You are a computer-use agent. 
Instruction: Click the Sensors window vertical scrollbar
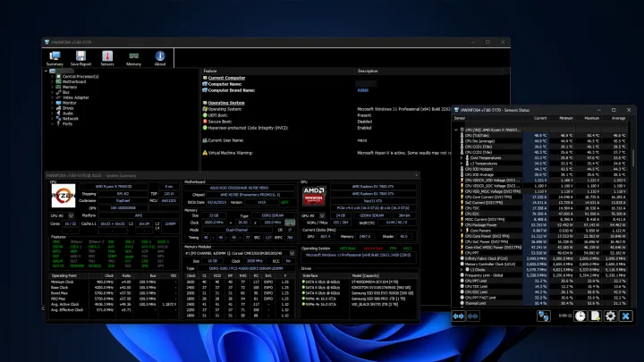pos(633,158)
